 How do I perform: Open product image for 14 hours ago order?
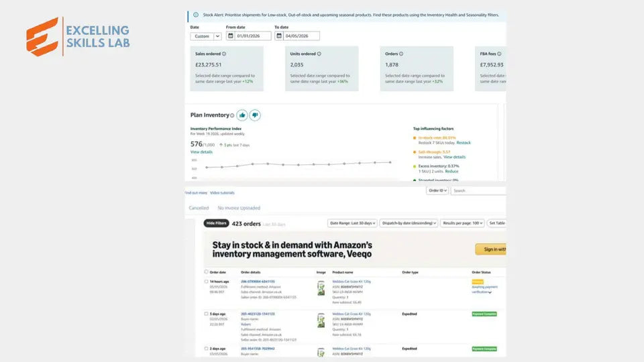[x=321, y=288]
